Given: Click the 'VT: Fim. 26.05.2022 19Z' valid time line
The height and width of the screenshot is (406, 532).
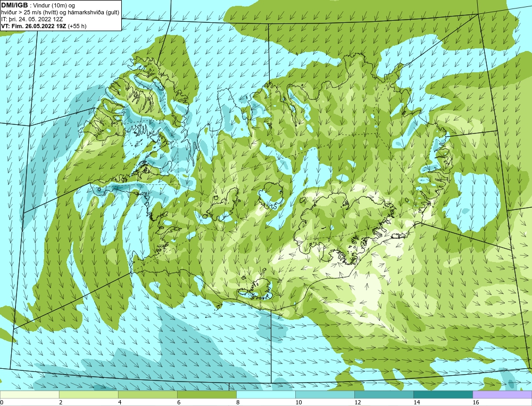Looking at the screenshot, I should [34, 26].
